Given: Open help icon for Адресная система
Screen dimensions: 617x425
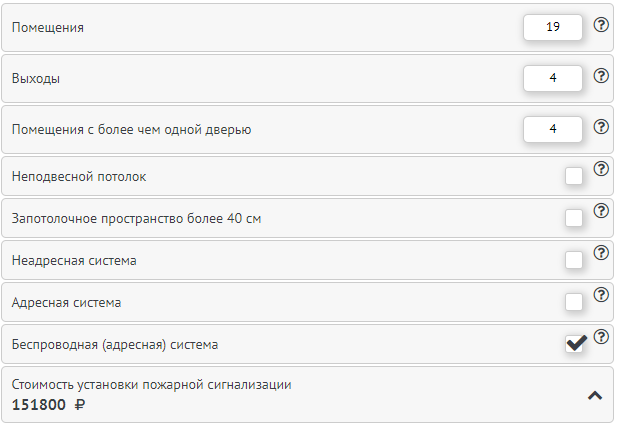Looking at the screenshot, I should coord(601,294).
